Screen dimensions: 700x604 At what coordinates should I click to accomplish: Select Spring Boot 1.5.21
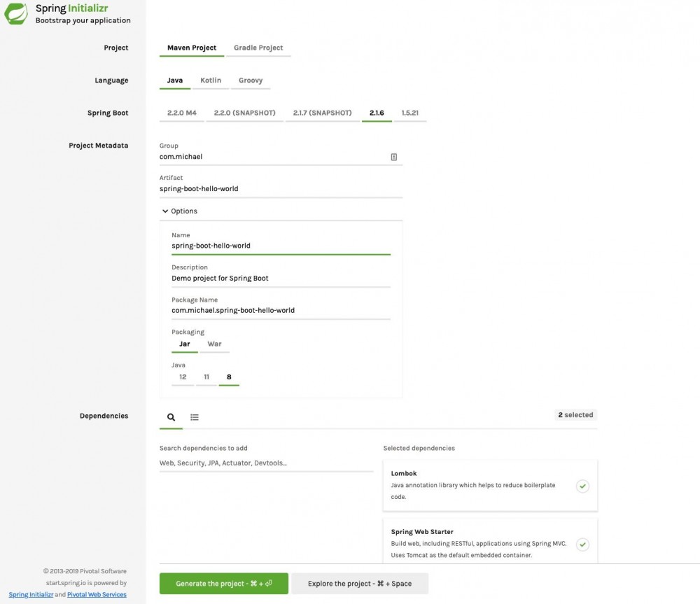coord(409,113)
